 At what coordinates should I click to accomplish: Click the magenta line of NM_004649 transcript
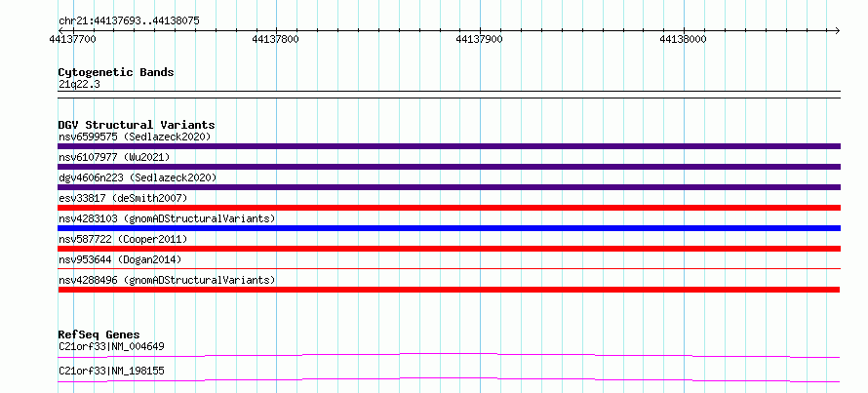[449, 355]
